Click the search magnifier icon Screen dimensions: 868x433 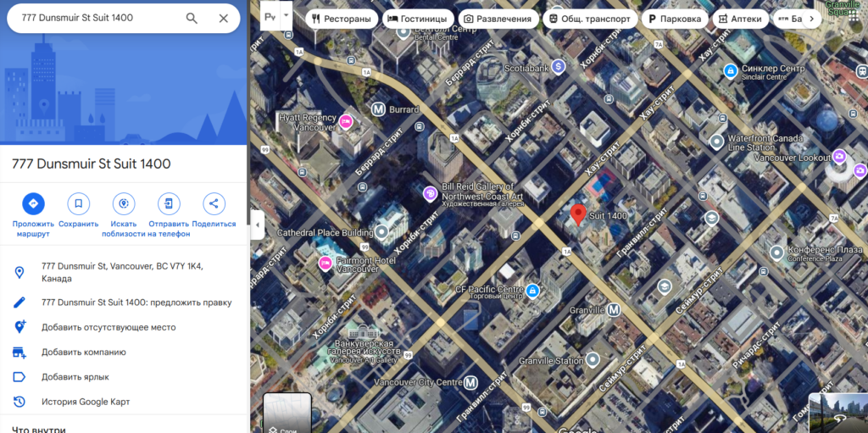pyautogui.click(x=192, y=18)
